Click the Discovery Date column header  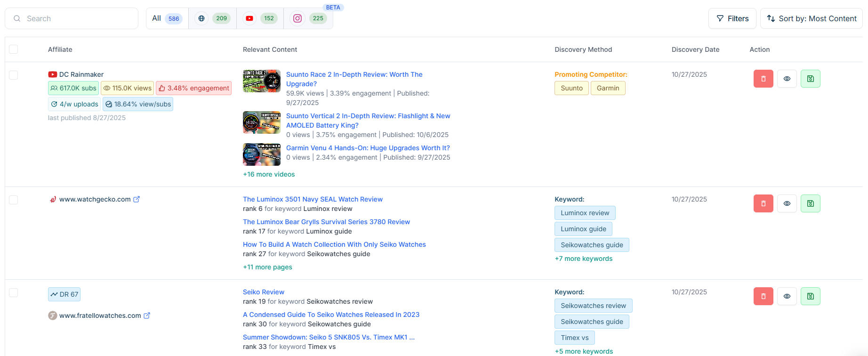(695, 49)
